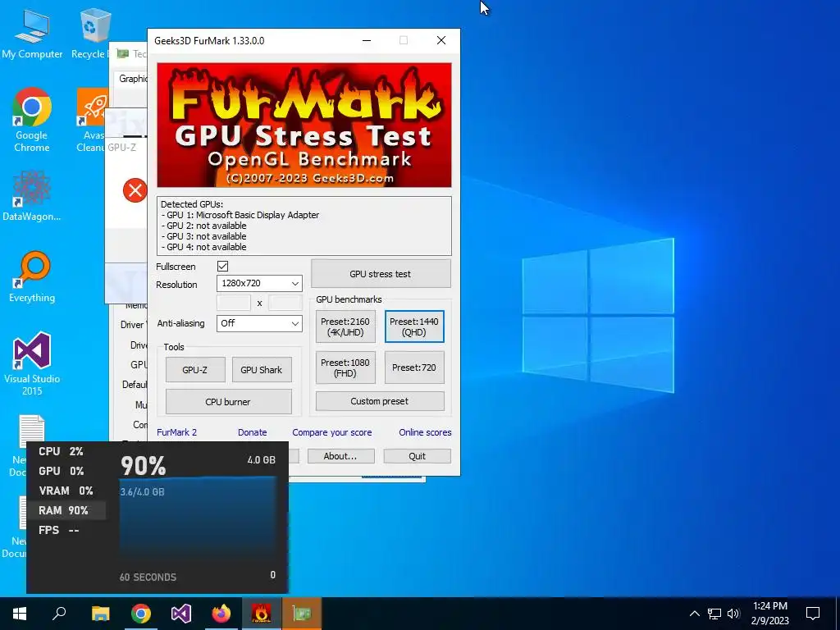Run the Preset:2160 (4K/UHD) benchmark

pos(345,326)
